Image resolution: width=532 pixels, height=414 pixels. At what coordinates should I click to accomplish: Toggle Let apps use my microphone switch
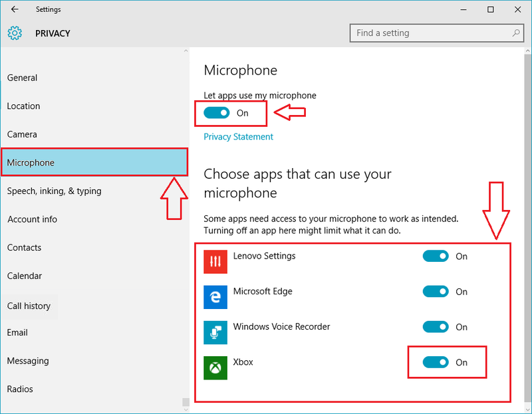217,113
